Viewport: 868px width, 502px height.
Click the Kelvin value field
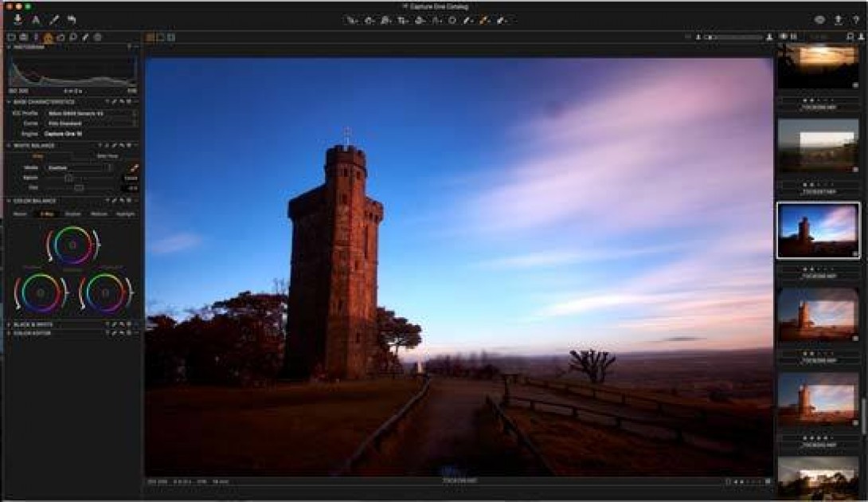click(x=130, y=178)
